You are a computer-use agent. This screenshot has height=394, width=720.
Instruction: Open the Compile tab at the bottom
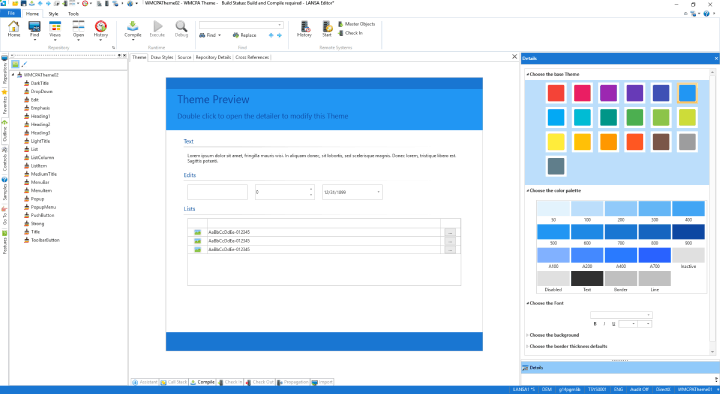click(202, 382)
